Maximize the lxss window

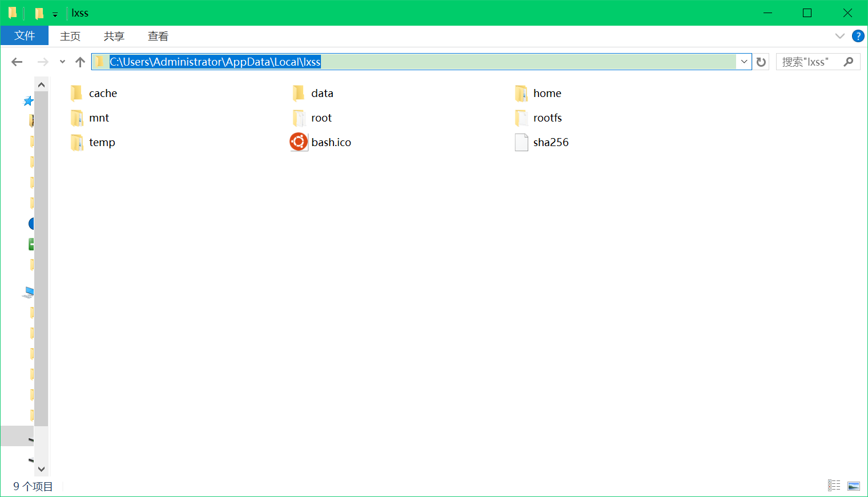click(x=807, y=13)
